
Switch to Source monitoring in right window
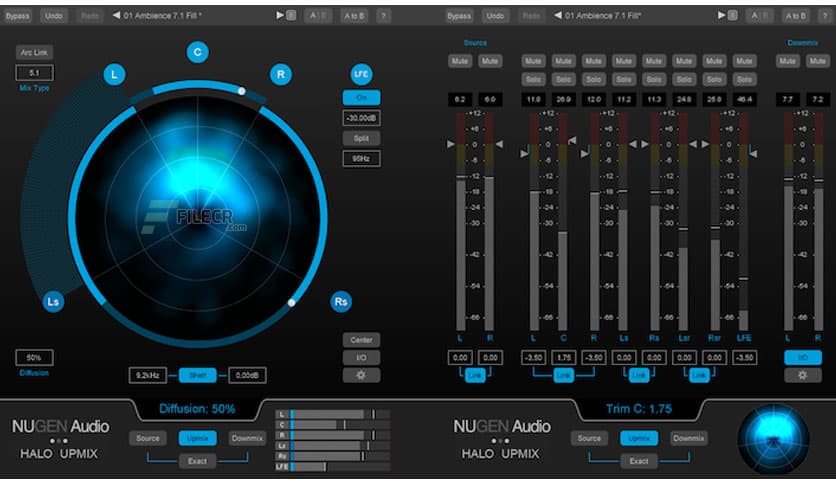589,438
